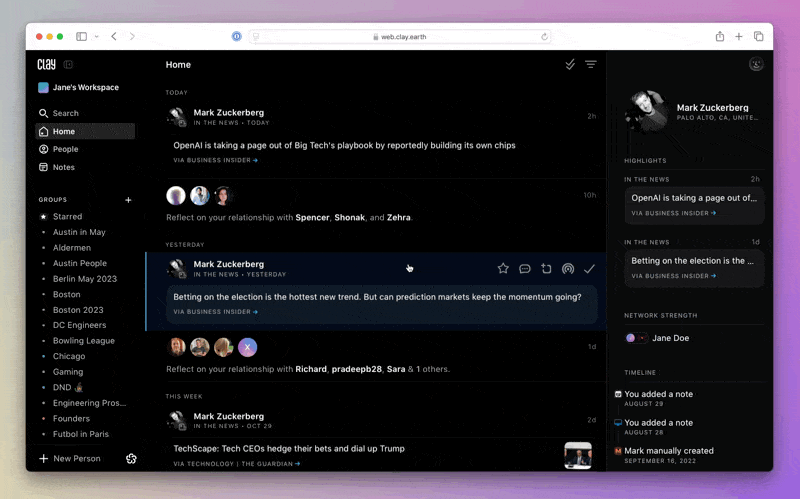This screenshot has height=499, width=800.
Task: Click the comment bubble icon on the highlighted post
Action: tap(525, 269)
